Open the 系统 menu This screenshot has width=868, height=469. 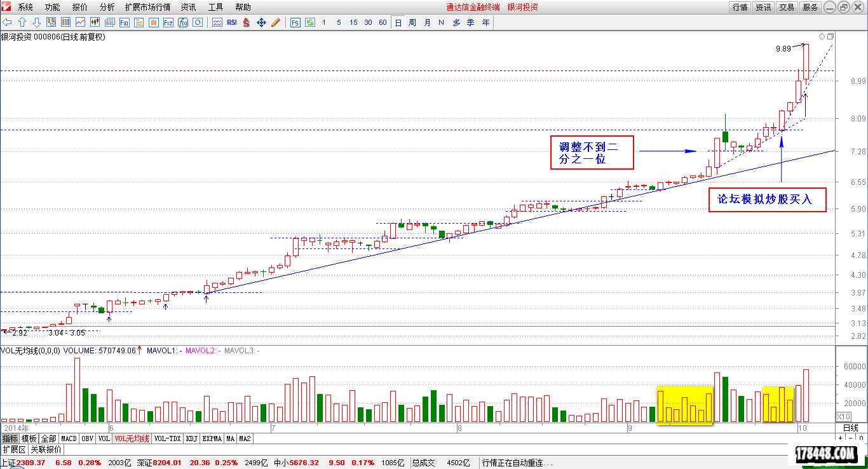pyautogui.click(x=25, y=7)
